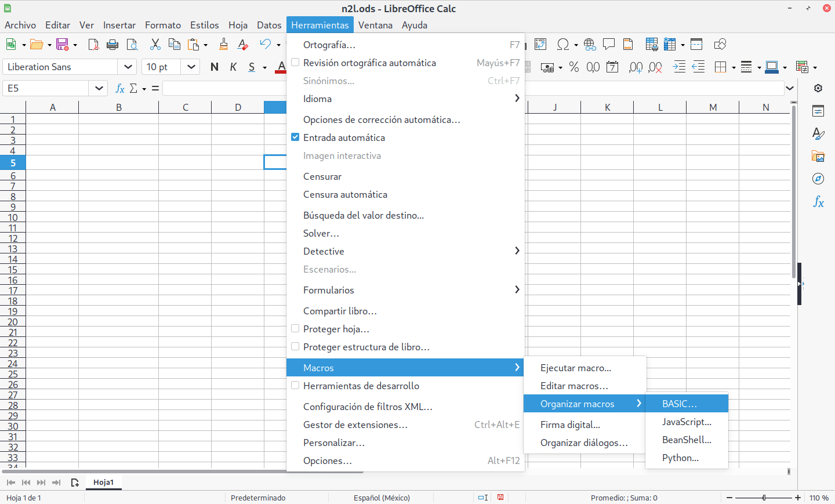Click the Sum sigma icon
This screenshot has width=835, height=504.
133,88
